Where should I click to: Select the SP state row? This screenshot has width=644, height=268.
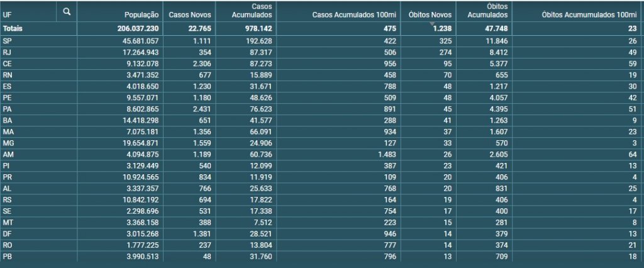pos(321,41)
